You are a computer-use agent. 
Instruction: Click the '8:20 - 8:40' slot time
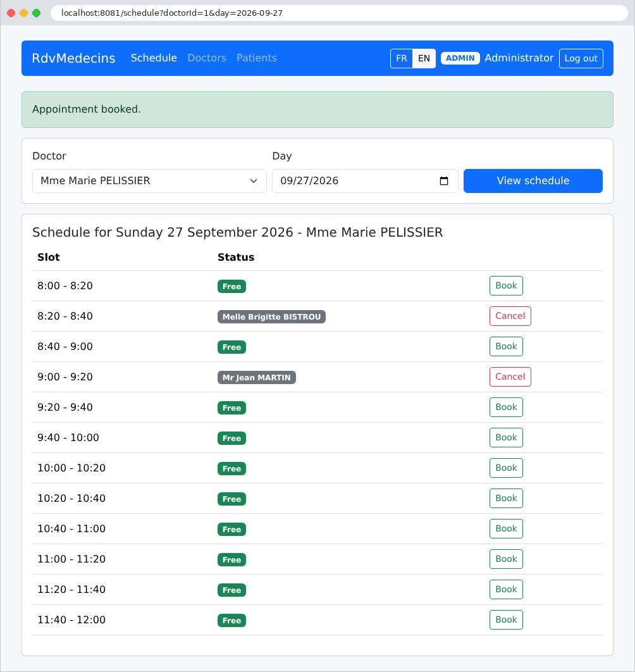point(65,316)
